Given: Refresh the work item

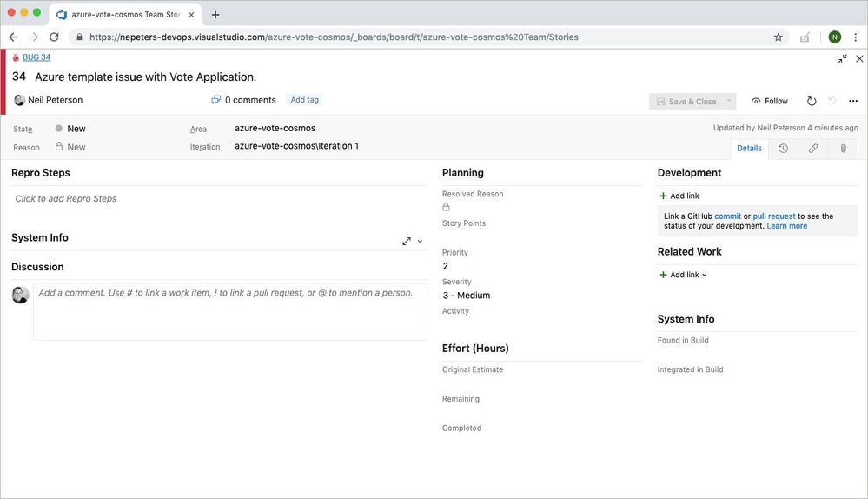Looking at the screenshot, I should 812,101.
